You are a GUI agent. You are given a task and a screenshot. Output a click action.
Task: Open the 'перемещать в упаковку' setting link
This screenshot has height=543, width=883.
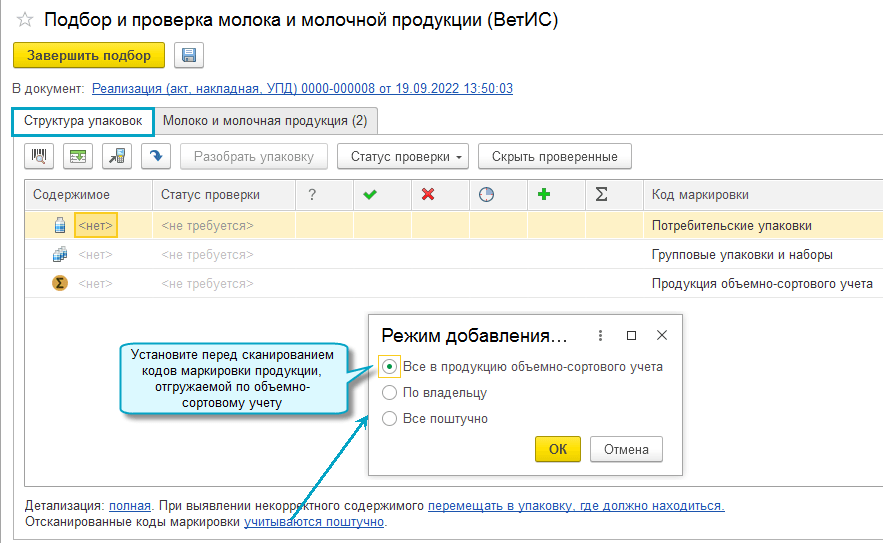click(x=576, y=506)
